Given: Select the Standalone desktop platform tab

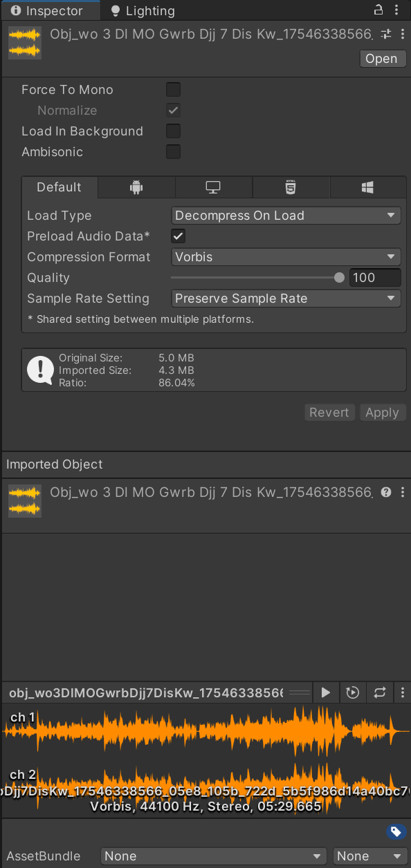Looking at the screenshot, I should click(214, 187).
